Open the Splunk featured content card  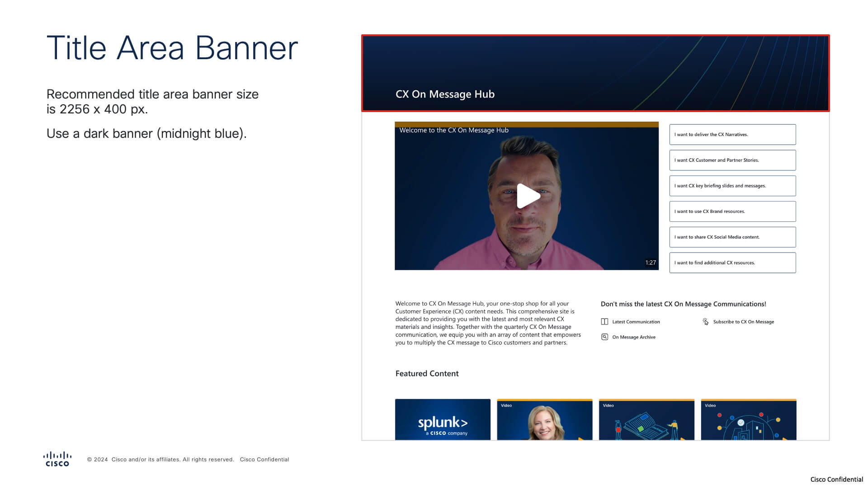[443, 419]
